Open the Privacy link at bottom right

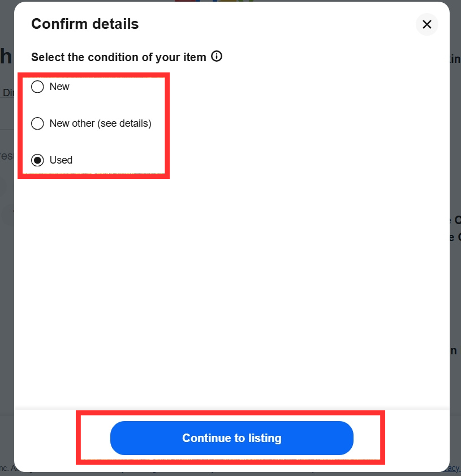tap(454, 468)
